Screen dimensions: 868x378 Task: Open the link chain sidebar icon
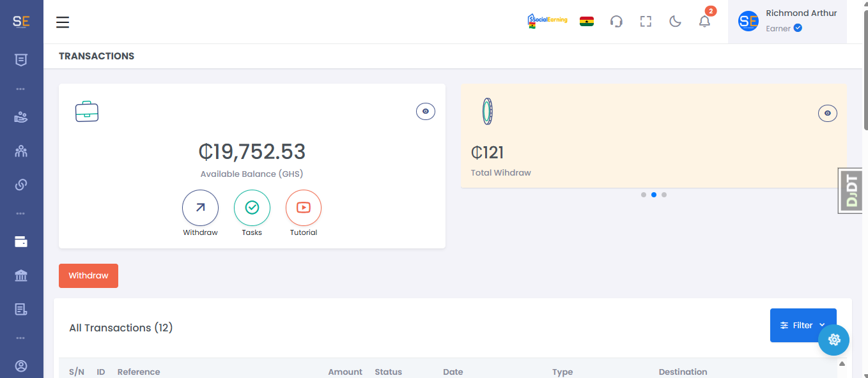(21, 185)
